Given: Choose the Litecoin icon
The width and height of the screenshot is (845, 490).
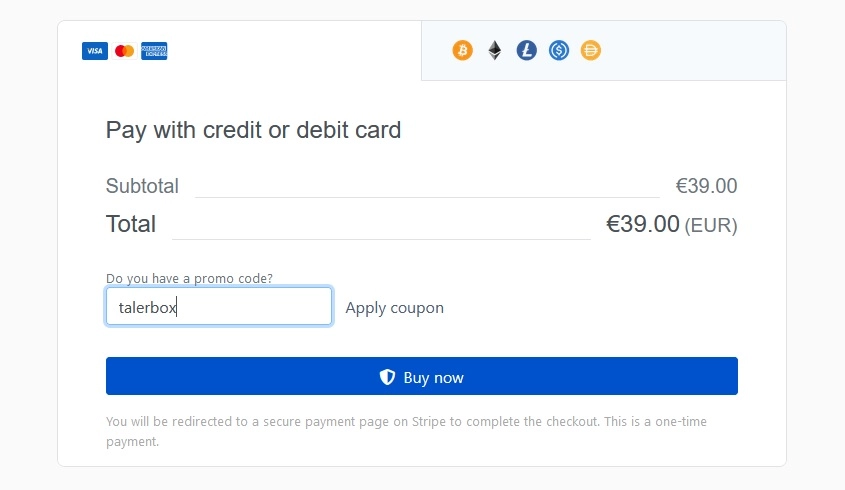Looking at the screenshot, I should 526,50.
